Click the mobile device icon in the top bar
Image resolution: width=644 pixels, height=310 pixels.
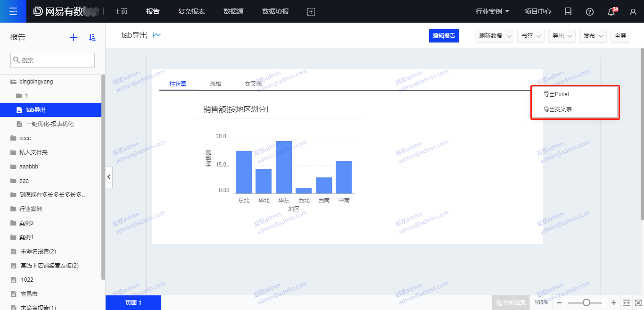tap(568, 12)
